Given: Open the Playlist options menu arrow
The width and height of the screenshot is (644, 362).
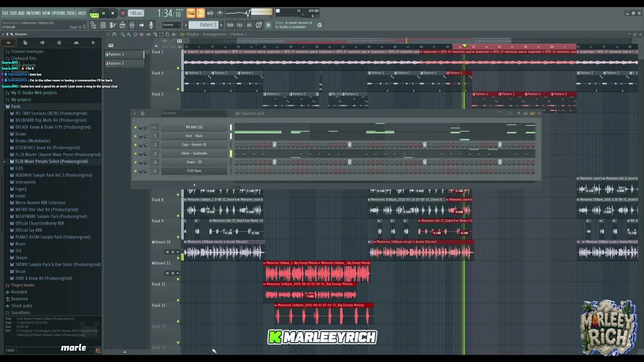Looking at the screenshot, I should pyautogui.click(x=108, y=34).
